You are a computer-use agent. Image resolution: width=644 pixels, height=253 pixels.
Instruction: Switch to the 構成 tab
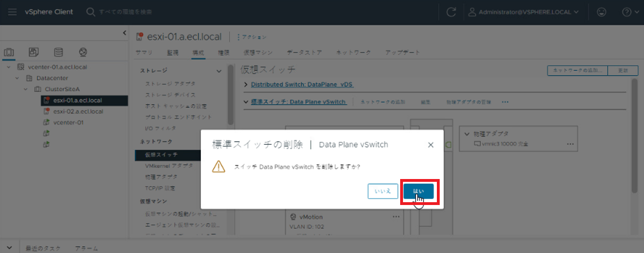(x=198, y=53)
